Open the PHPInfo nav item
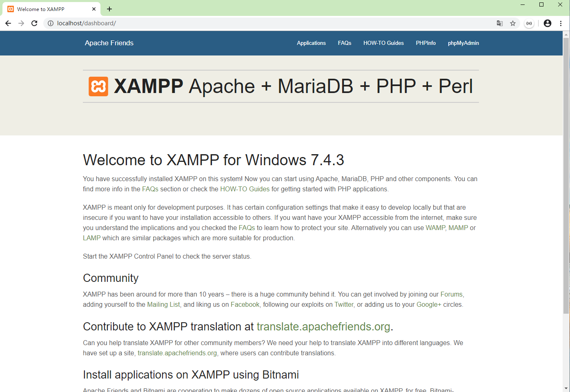 [426, 43]
